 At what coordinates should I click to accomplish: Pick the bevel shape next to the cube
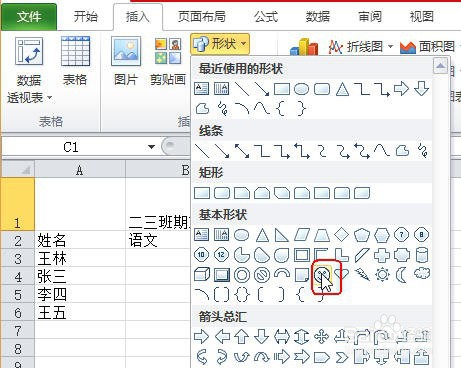coord(222,275)
